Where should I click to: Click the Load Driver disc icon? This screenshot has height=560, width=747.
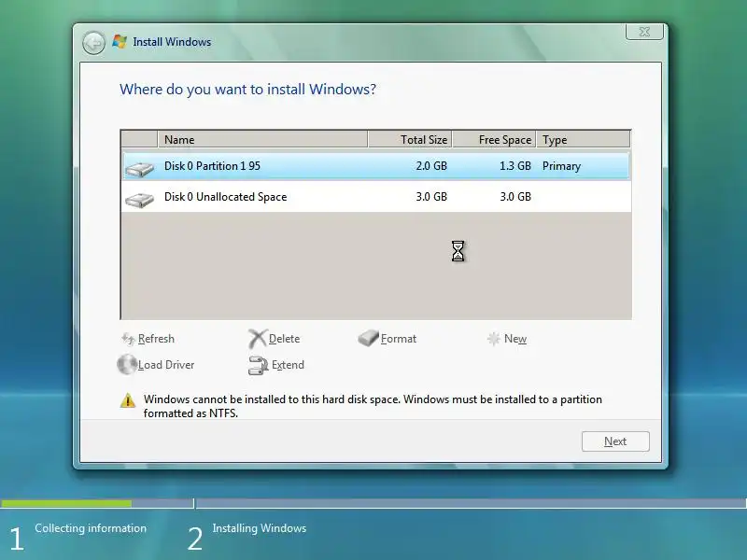[127, 365]
